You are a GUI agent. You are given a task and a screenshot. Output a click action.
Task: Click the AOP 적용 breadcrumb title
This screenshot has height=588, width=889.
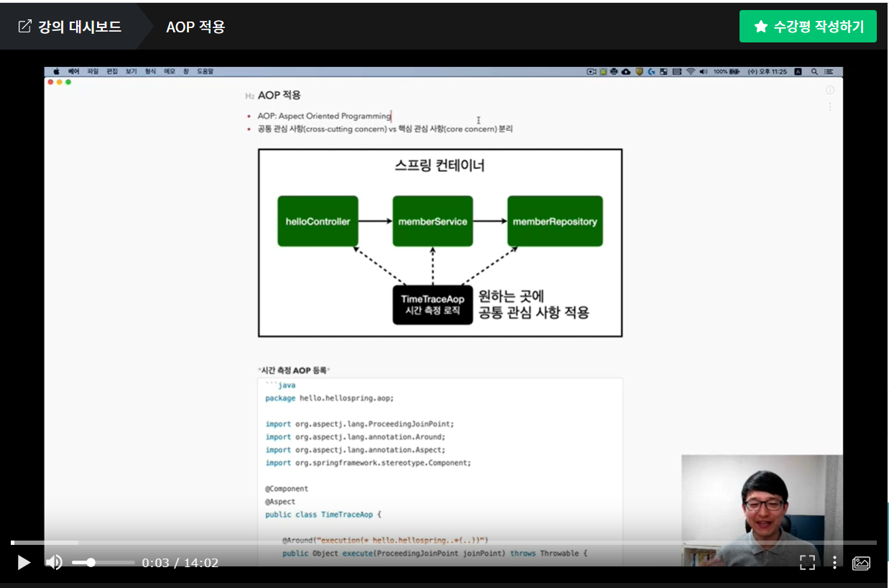[195, 27]
